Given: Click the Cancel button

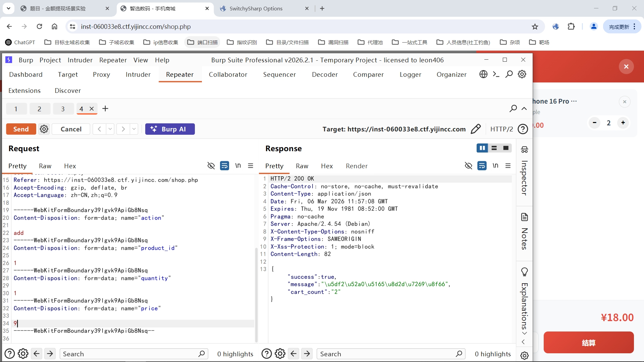Looking at the screenshot, I should coord(71,129).
